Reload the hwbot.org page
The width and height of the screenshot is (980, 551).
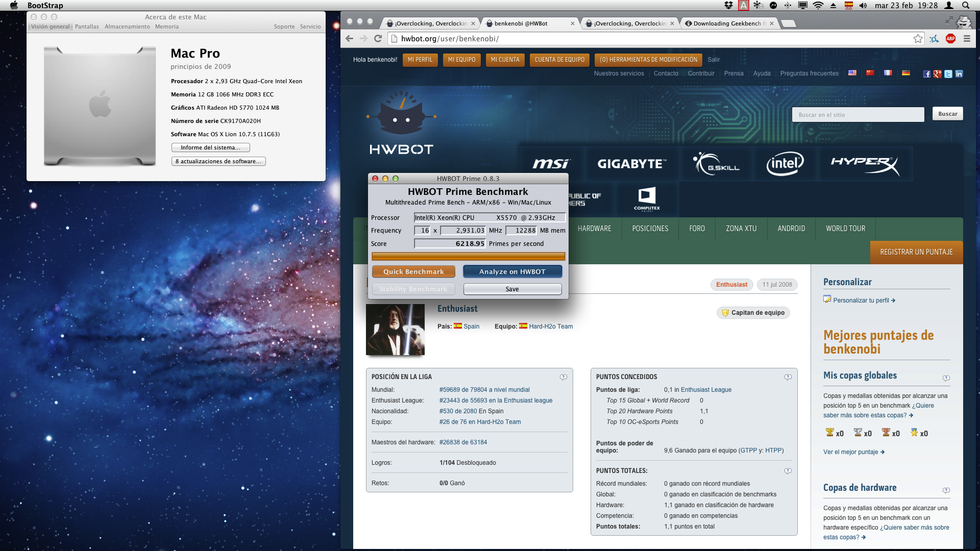[x=378, y=38]
